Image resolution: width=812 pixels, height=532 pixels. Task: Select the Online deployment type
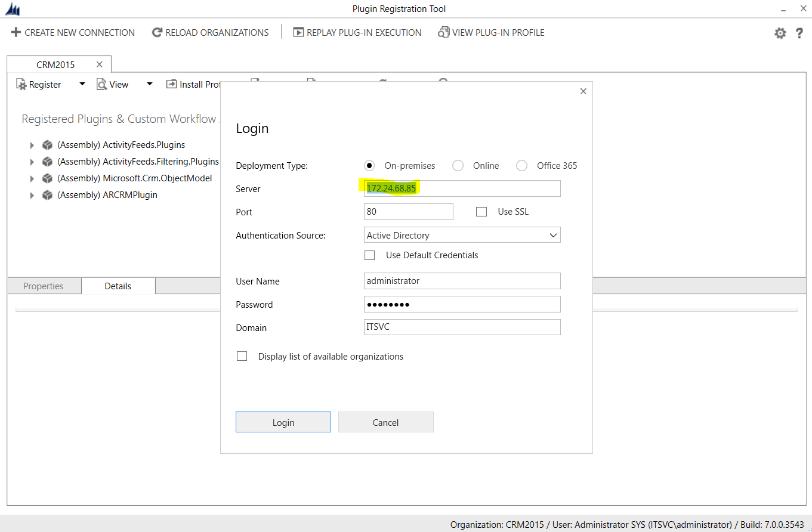tap(458, 166)
